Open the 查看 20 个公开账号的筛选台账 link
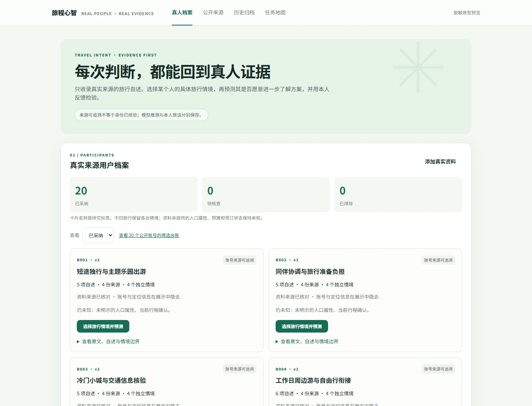532x406 pixels. click(x=149, y=235)
